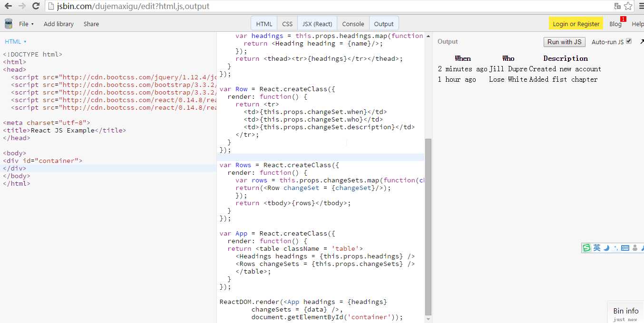Click the 'Description' table header in output
644x323 pixels.
point(566,58)
